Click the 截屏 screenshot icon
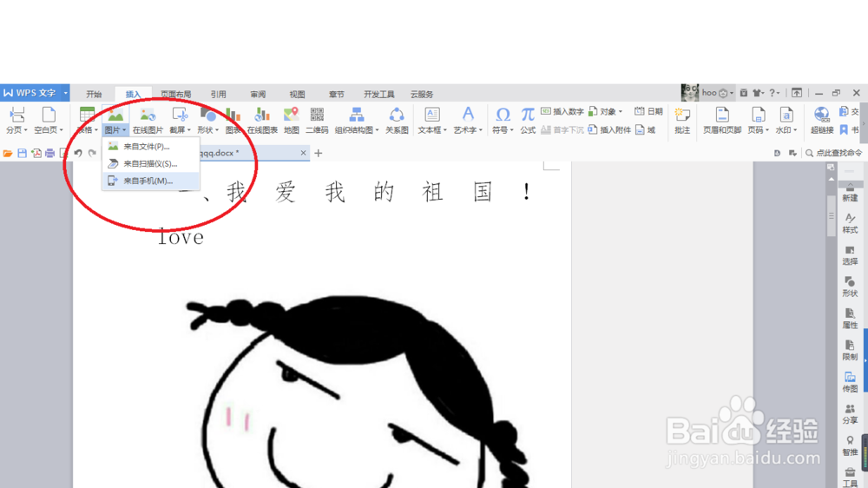The image size is (868, 488). pyautogui.click(x=180, y=115)
